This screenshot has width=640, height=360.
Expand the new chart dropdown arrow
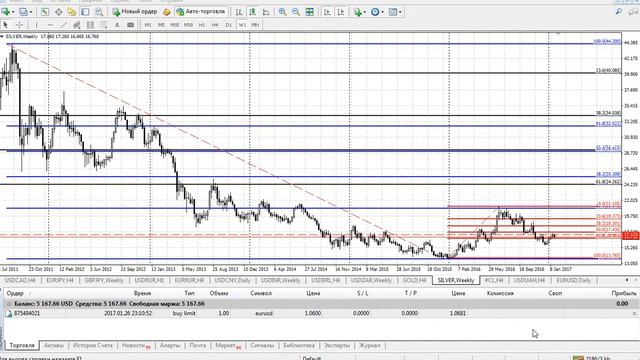click(x=13, y=12)
